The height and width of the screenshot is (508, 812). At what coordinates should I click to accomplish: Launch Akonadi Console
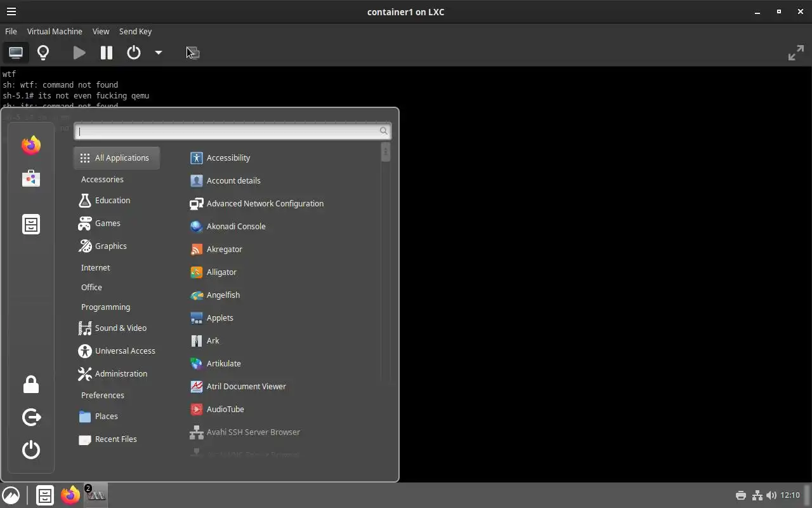[228, 226]
